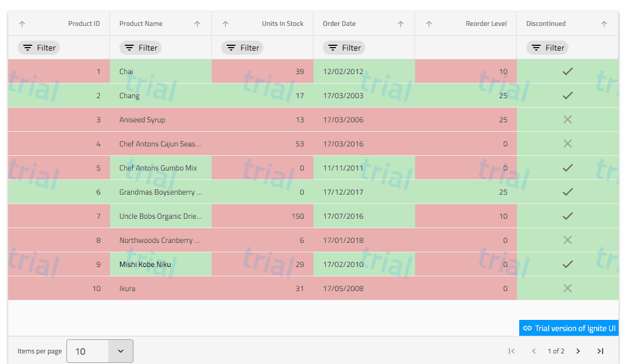628x364 pixels.
Task: Open the Items per page dropdown
Action: (x=100, y=351)
